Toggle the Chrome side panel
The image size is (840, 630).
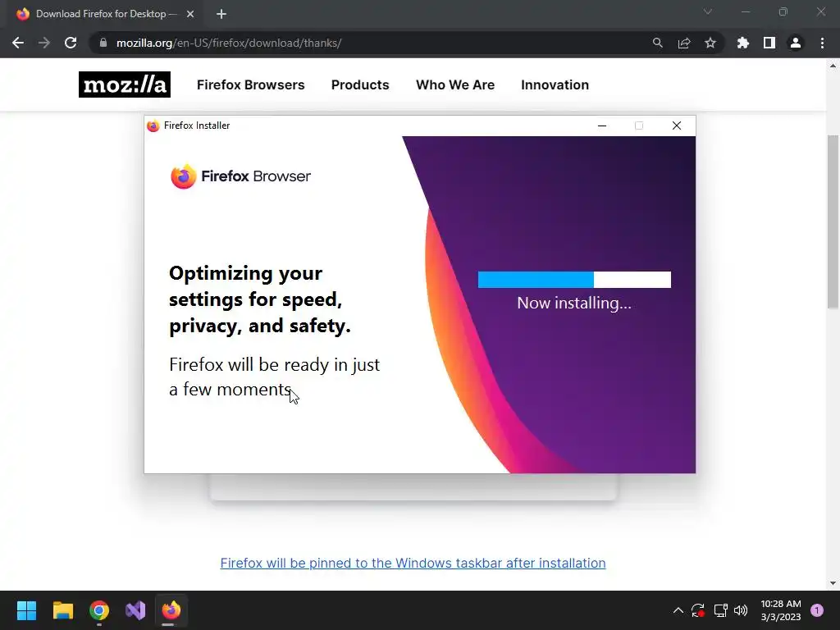pyautogui.click(x=769, y=43)
